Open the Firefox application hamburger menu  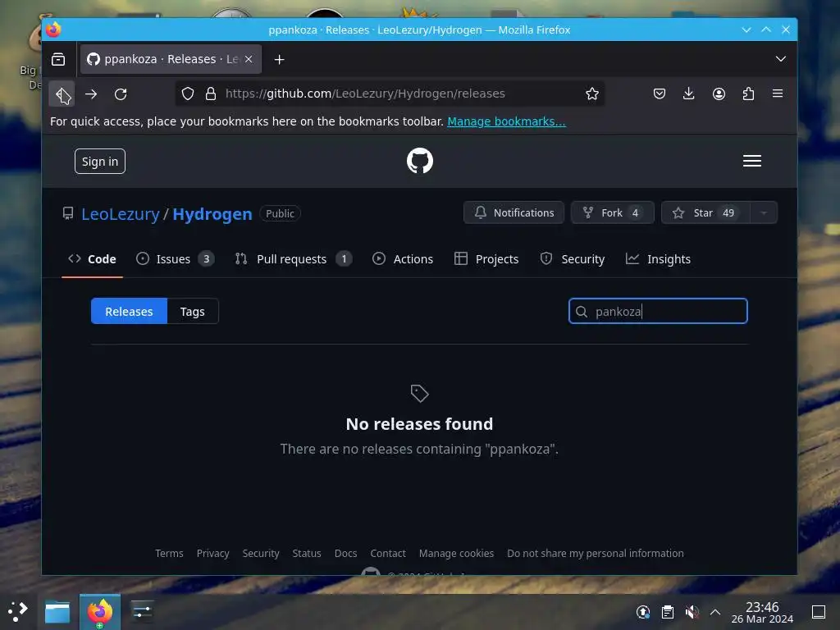[x=778, y=94]
